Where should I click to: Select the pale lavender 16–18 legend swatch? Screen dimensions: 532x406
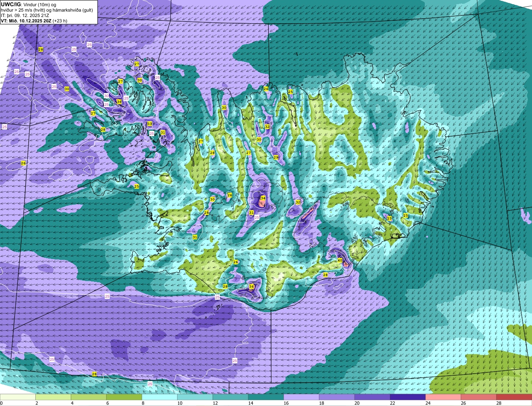tap(301, 397)
